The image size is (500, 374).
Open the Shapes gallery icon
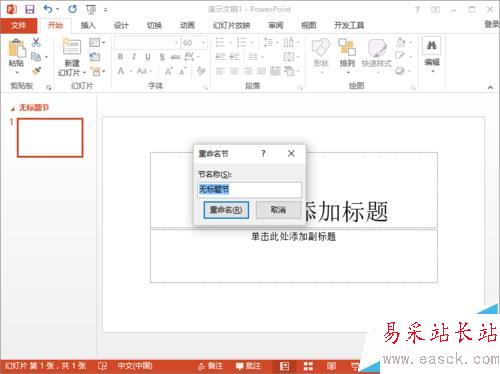coord(321,48)
